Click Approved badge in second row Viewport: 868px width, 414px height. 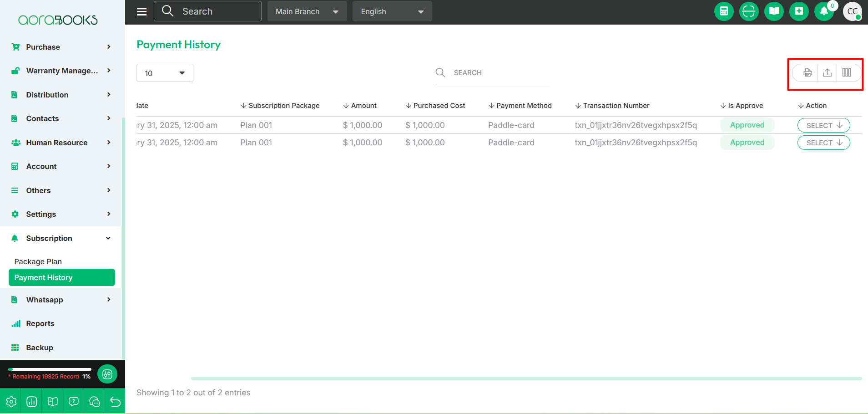click(747, 143)
